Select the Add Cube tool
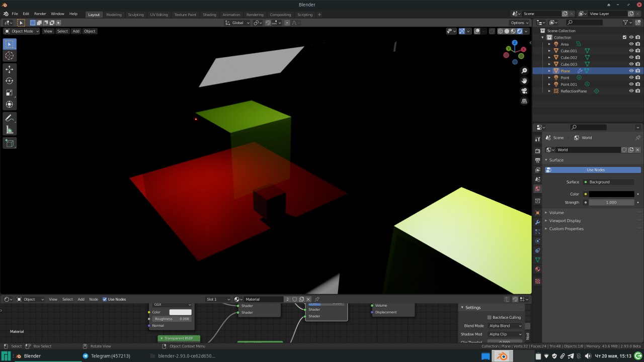The height and width of the screenshot is (362, 644). [10, 143]
